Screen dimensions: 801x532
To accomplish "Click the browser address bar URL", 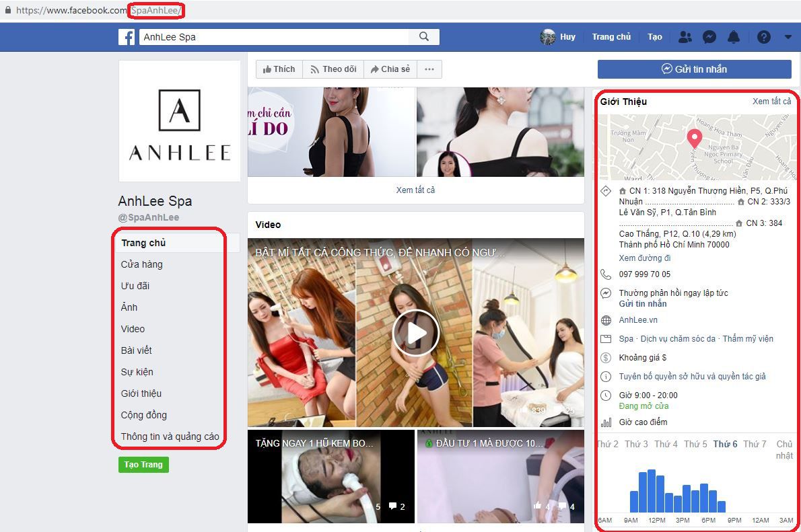I will point(98,10).
